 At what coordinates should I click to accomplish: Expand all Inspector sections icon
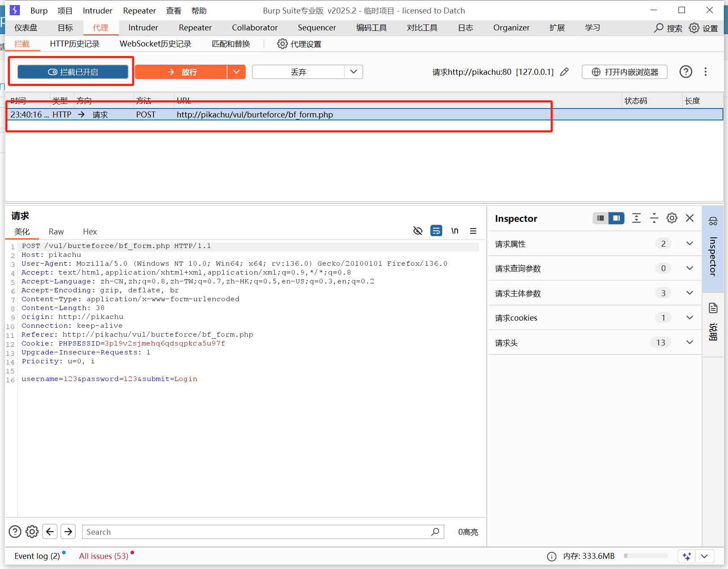tap(636, 218)
